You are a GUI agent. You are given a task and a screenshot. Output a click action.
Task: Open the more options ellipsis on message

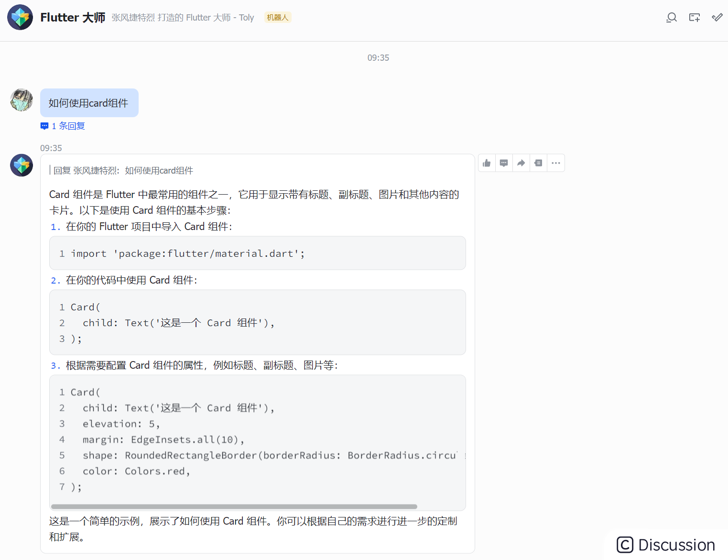555,163
